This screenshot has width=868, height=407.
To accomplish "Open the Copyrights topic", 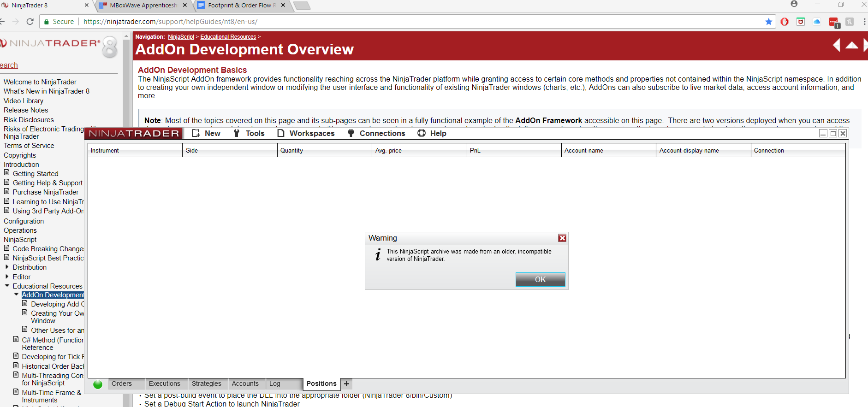I will click(20, 155).
